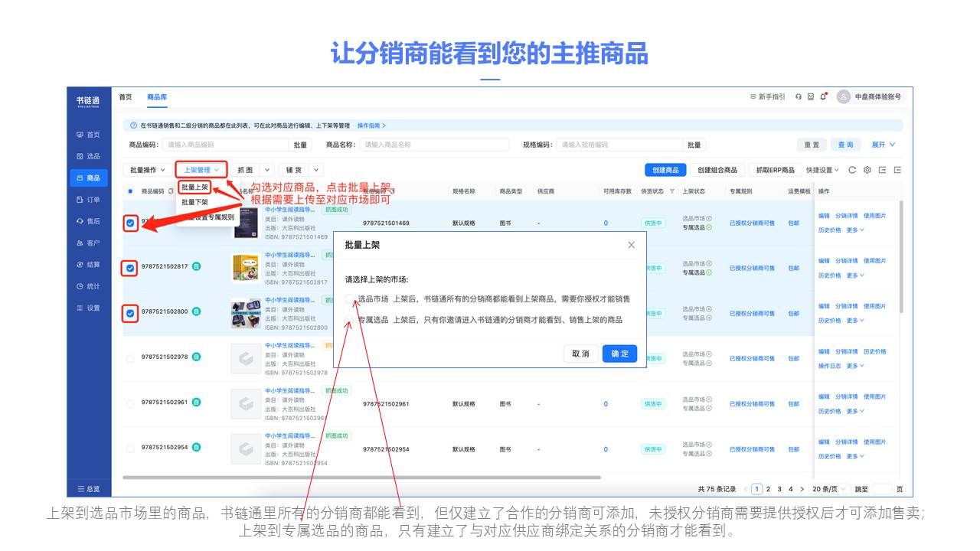Click the 规格编码 input field
The height and width of the screenshot is (551, 980).
[618, 145]
